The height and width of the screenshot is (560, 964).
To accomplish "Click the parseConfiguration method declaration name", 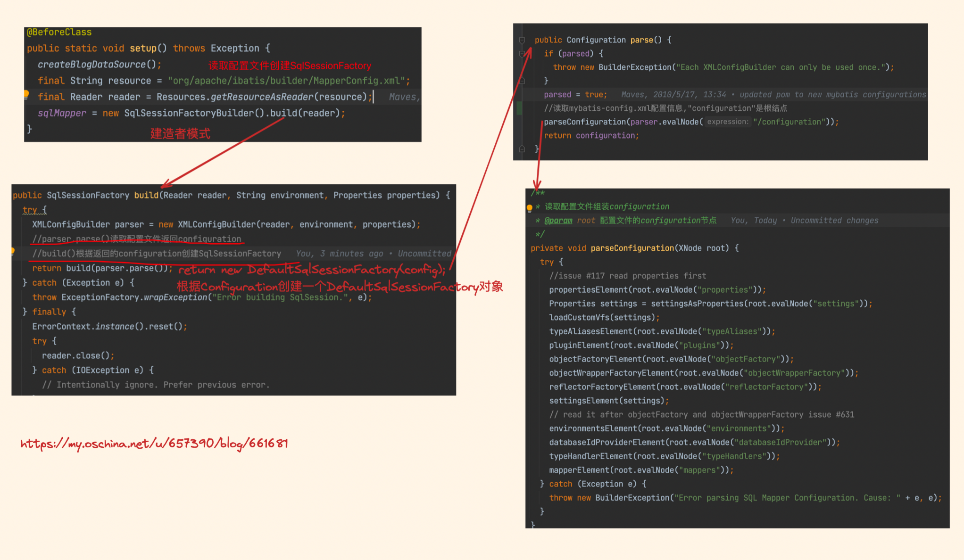I will click(632, 248).
